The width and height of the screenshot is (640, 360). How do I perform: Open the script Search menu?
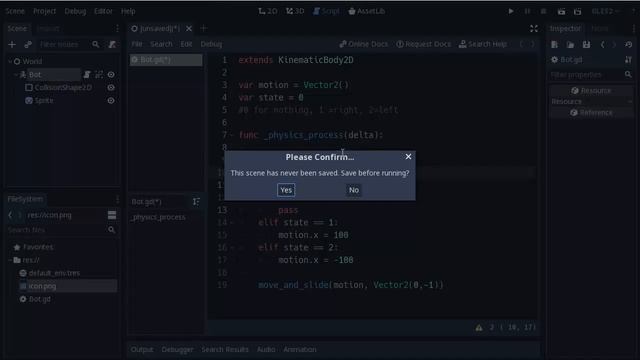coord(161,44)
